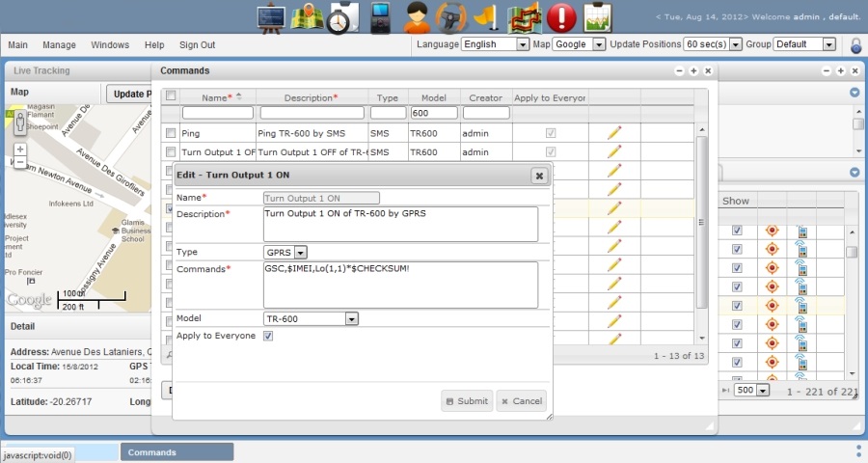Click the Cancel button
This screenshot has width=868, height=463.
pyautogui.click(x=521, y=400)
